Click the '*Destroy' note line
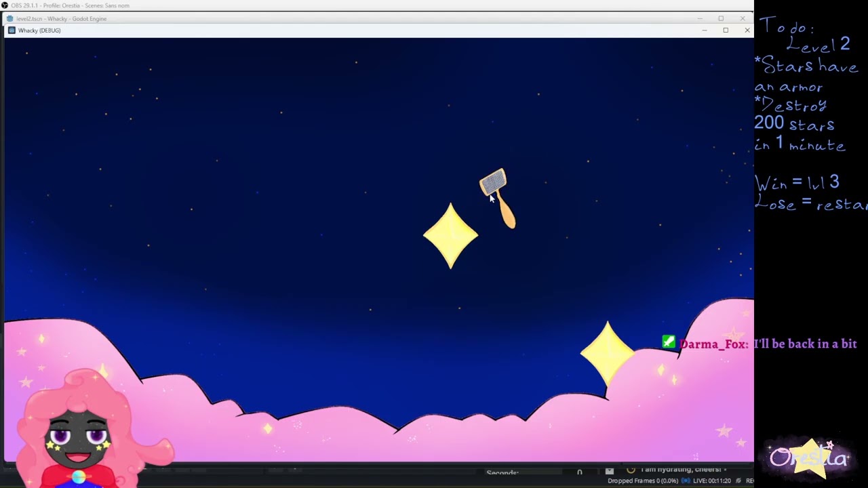This screenshot has width=868, height=488. coord(790,105)
